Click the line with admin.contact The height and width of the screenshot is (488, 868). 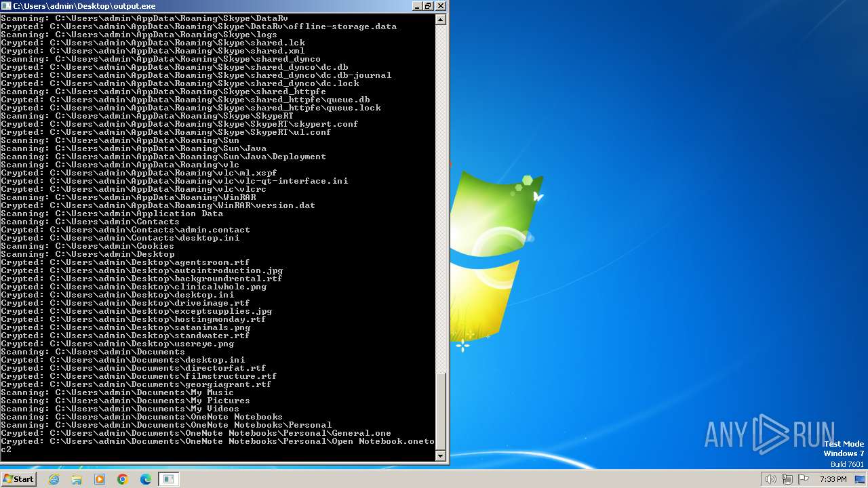click(125, 230)
